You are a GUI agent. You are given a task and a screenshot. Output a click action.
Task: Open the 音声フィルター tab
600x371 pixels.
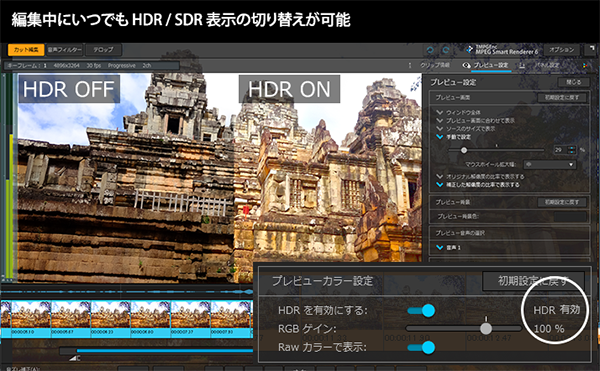pyautogui.click(x=65, y=50)
